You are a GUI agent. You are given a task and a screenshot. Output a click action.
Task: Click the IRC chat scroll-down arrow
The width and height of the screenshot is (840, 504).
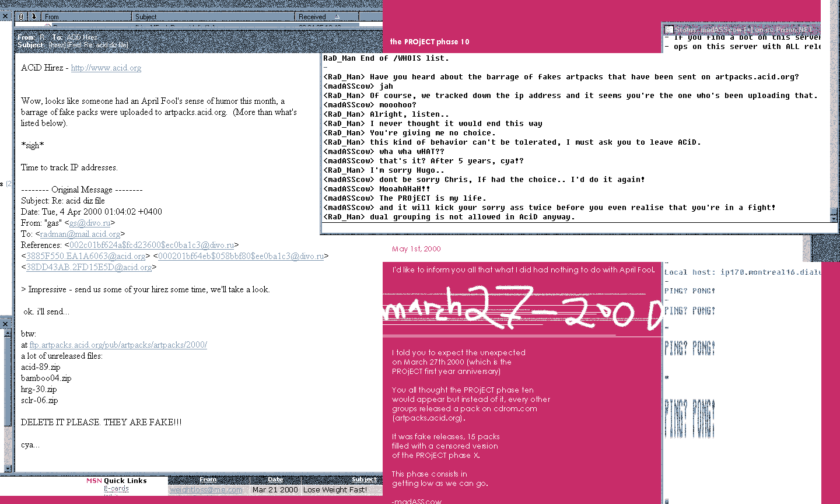pyautogui.click(x=834, y=218)
